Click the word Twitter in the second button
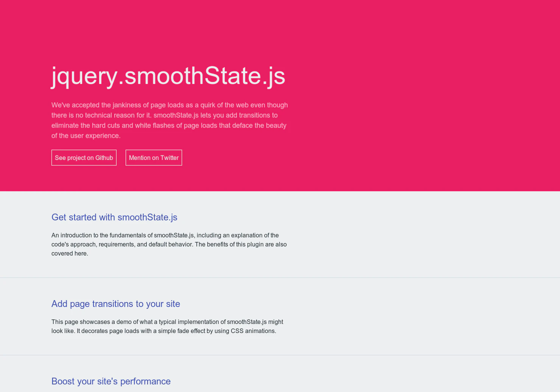 (x=169, y=158)
